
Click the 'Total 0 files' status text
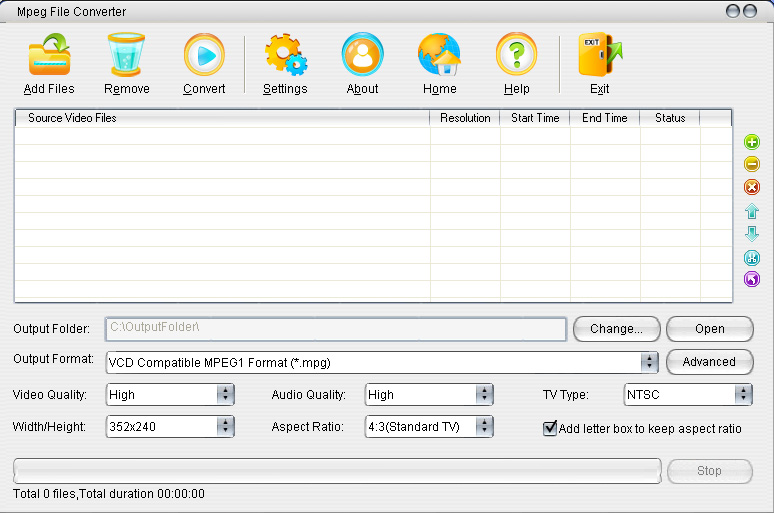coord(109,494)
